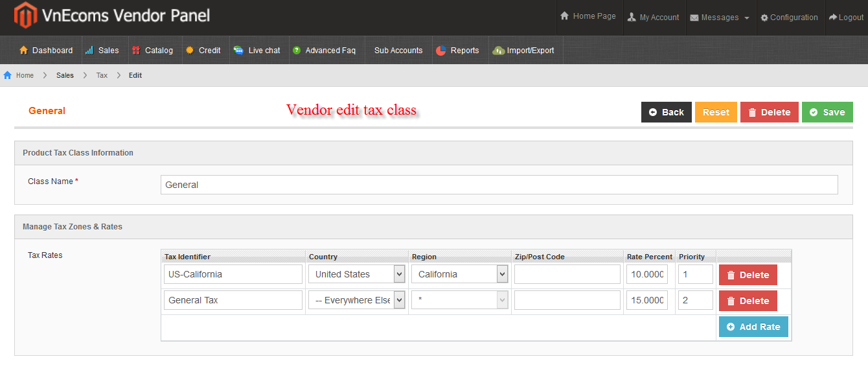Click the 15.0000 rate percent field
868x374 pixels.
pos(647,300)
